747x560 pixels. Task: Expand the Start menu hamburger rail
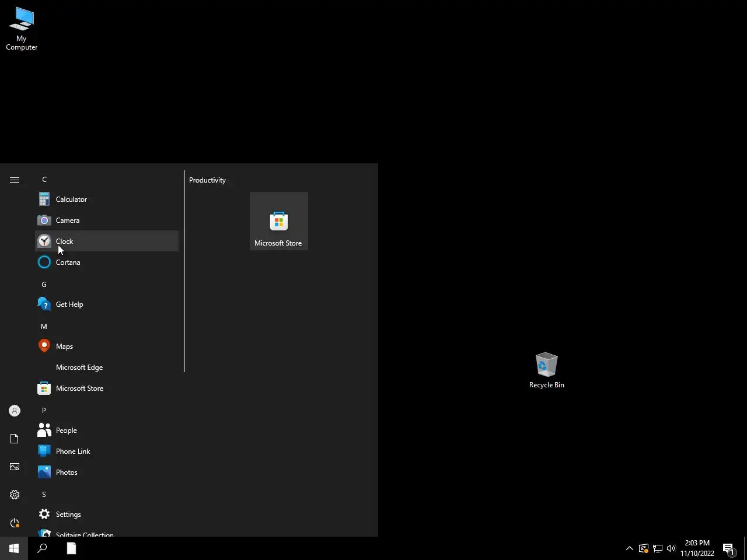coord(15,180)
